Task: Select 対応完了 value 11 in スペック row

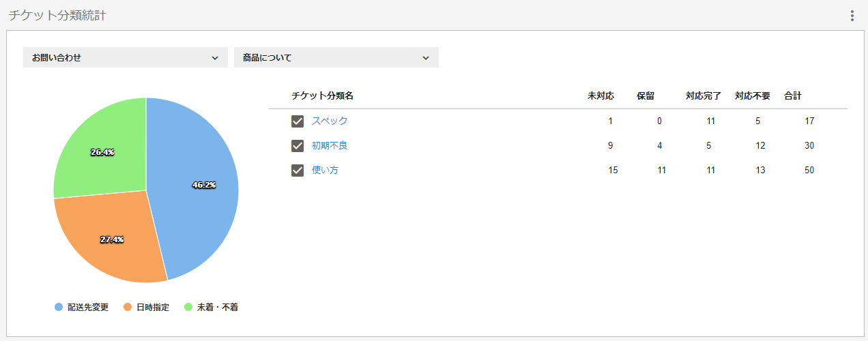Action: (x=711, y=121)
